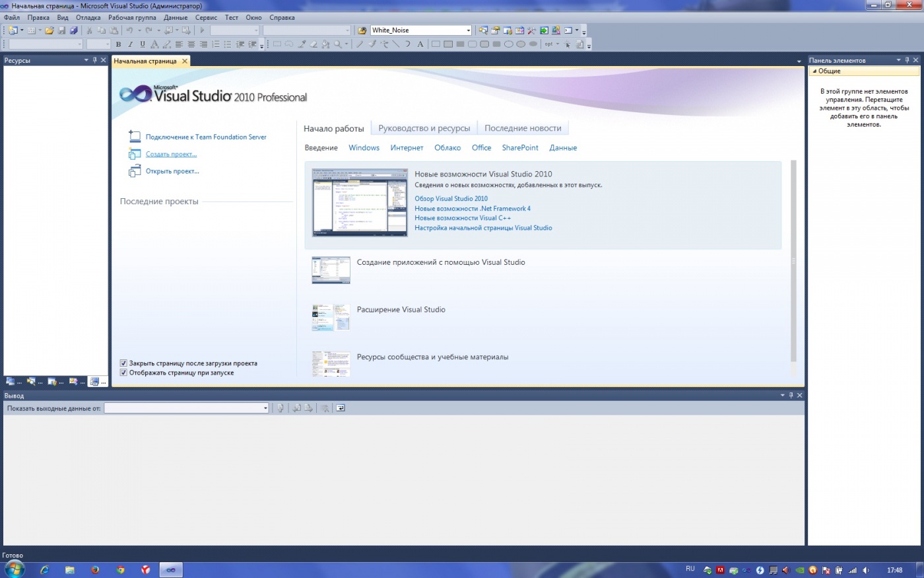Click the New Project toolbar icon
This screenshot has height=578, width=924.
point(13,30)
